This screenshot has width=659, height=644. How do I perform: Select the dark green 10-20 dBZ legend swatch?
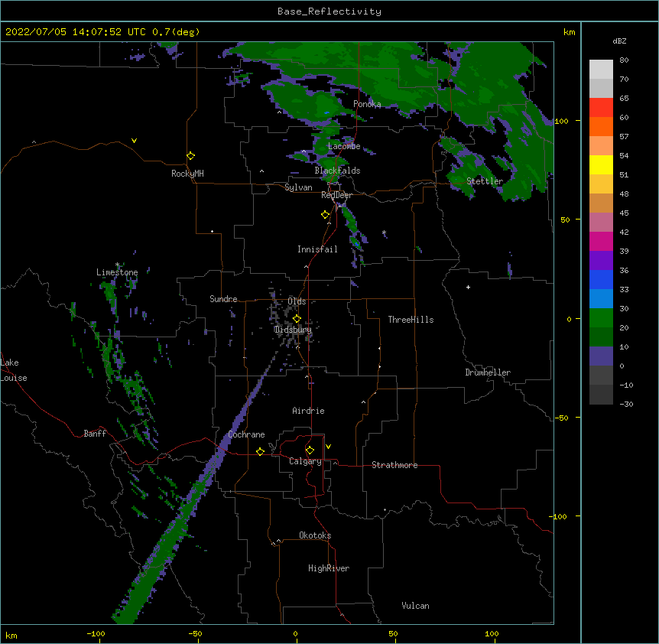click(601, 337)
